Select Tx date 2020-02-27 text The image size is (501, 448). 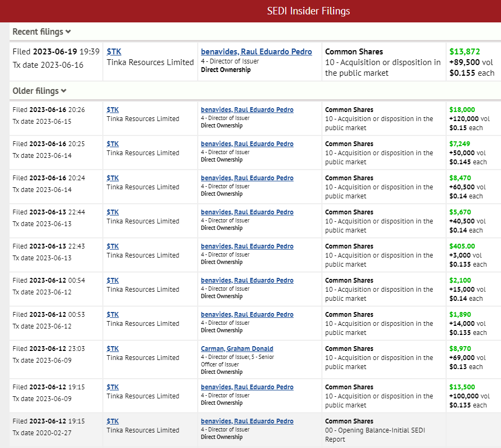tap(42, 433)
